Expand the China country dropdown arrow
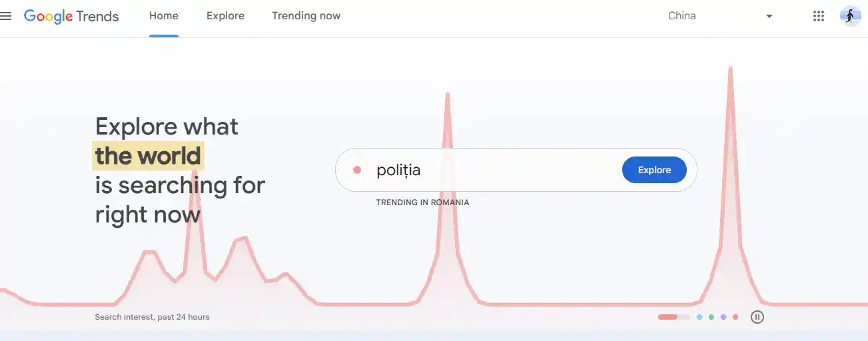Viewport: 868px width, 341px height. 769,16
